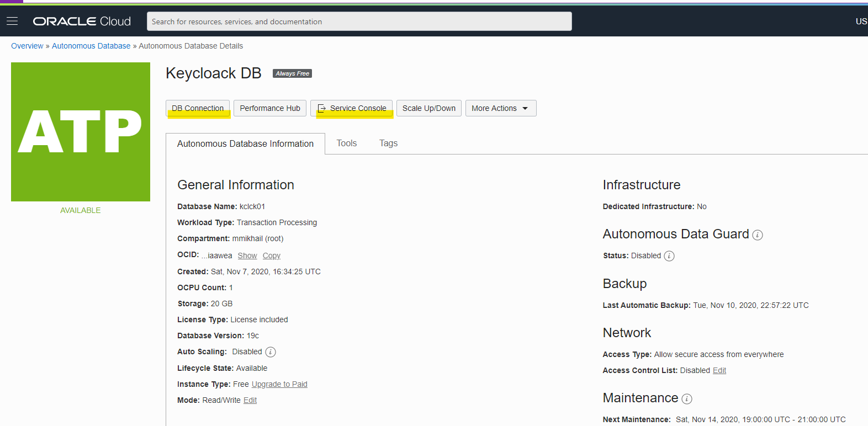Screen dimensions: 868x426
Task: Click the Always Free badge
Action: (x=293, y=73)
